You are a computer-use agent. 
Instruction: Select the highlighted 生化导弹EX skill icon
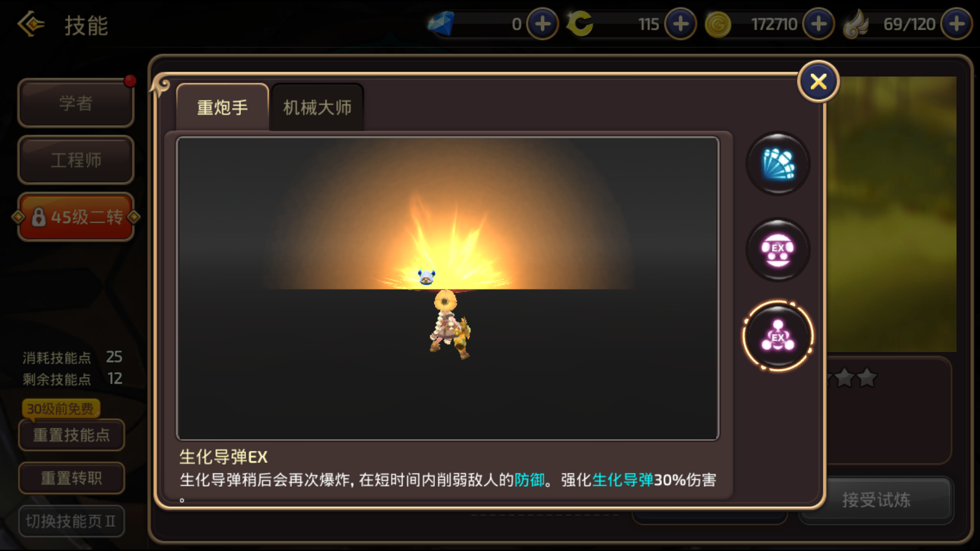coord(778,336)
